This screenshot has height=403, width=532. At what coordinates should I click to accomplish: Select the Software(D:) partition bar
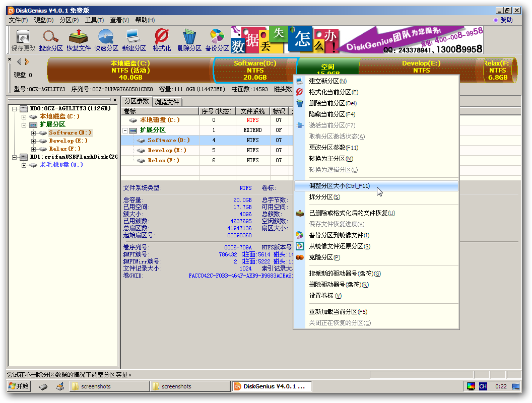coord(255,70)
